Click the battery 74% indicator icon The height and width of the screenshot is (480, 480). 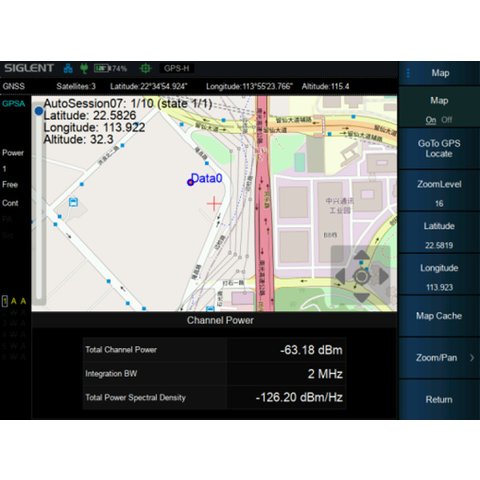pos(110,68)
